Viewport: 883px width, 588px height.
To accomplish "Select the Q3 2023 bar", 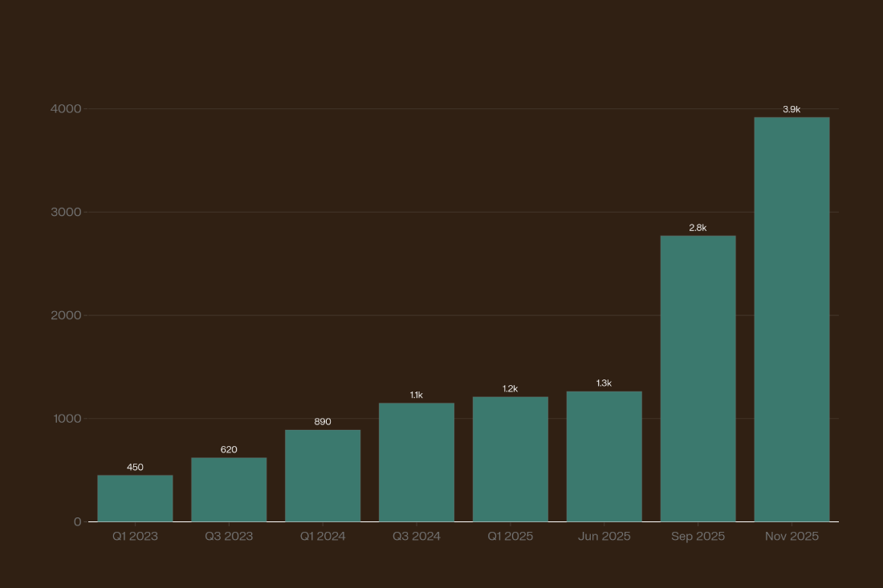I will pos(229,489).
